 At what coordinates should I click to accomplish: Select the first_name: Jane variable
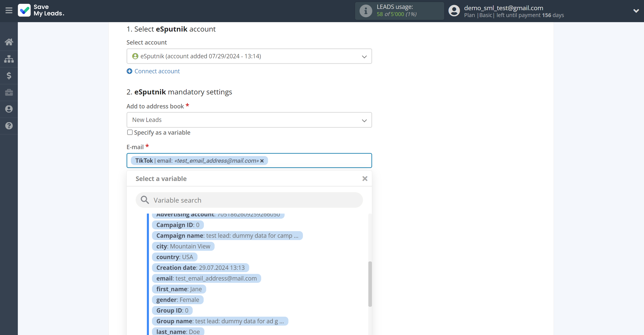click(x=179, y=289)
